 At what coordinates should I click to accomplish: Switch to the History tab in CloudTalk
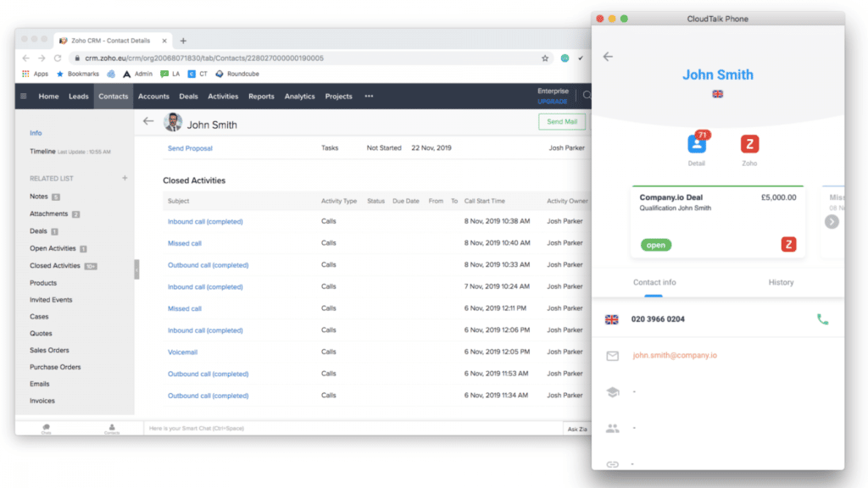point(780,282)
